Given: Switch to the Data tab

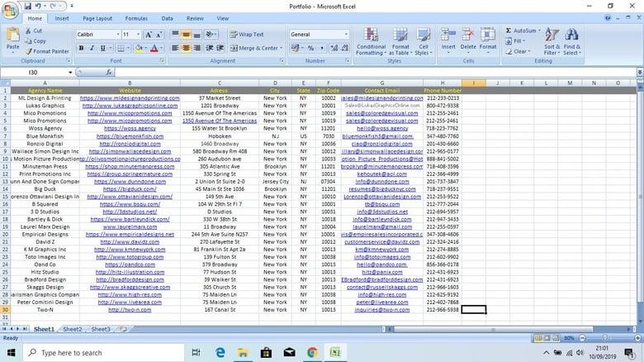Looking at the screenshot, I should (167, 18).
